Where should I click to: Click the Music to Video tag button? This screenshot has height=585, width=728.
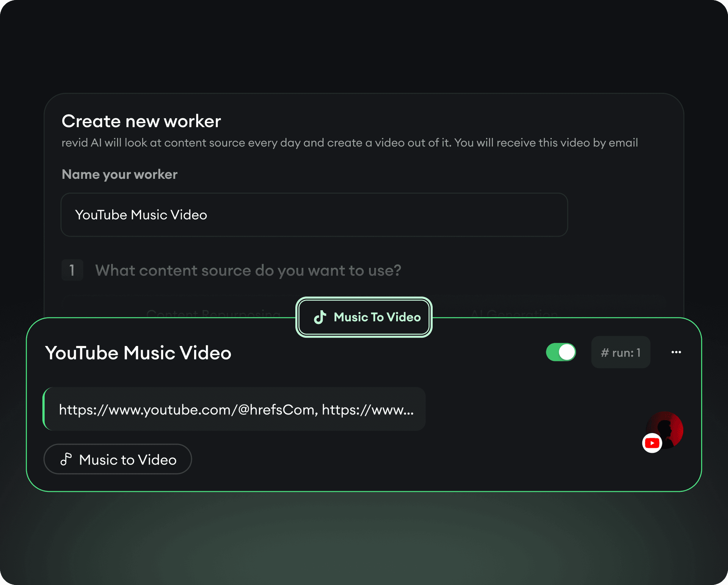[x=118, y=459]
